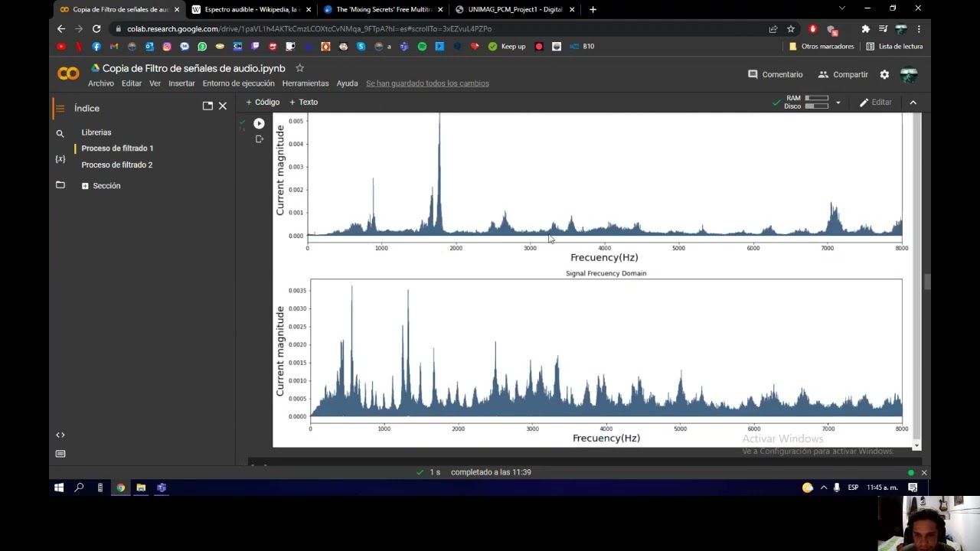Run the cell with the play button

259,123
